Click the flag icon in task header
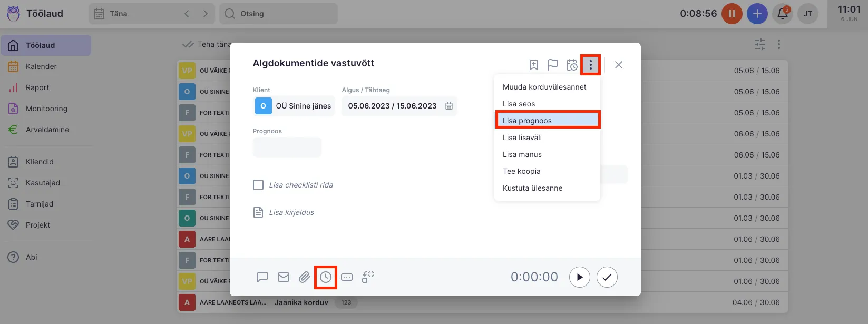 (552, 65)
